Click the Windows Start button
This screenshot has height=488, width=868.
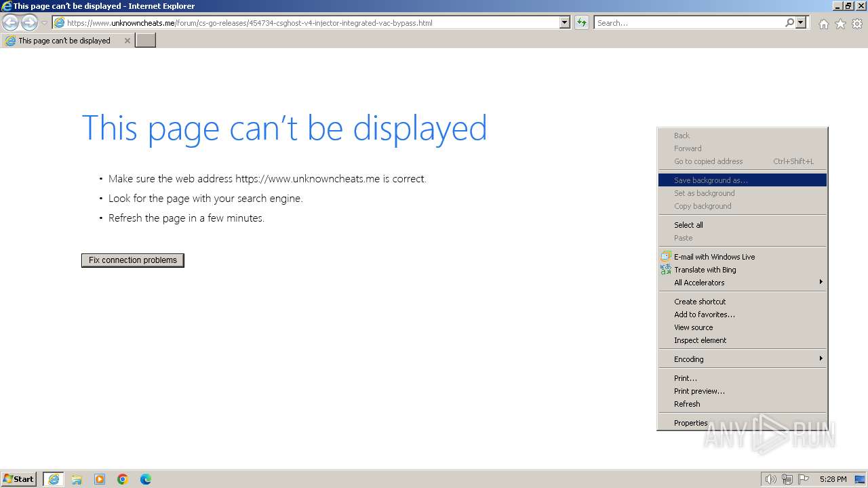coord(19,479)
